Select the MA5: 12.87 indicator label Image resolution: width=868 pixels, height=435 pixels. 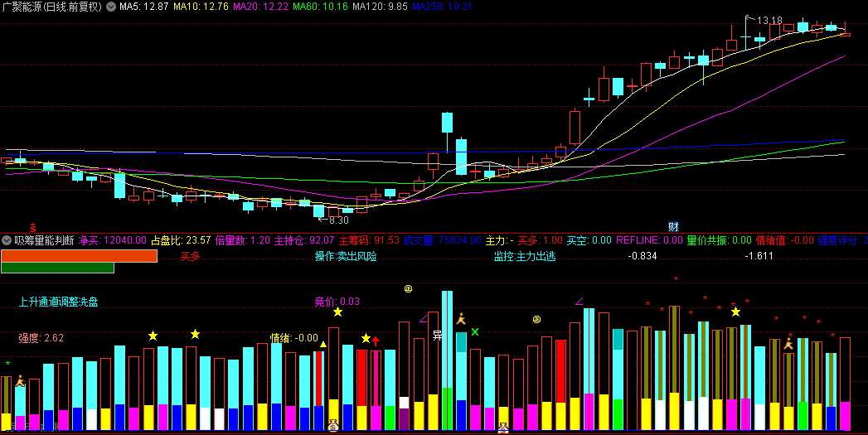pos(144,7)
